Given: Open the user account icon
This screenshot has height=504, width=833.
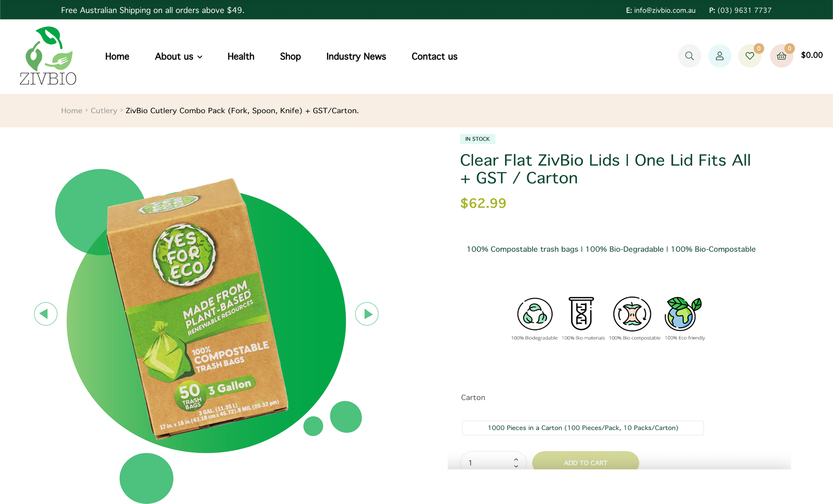Looking at the screenshot, I should (719, 56).
